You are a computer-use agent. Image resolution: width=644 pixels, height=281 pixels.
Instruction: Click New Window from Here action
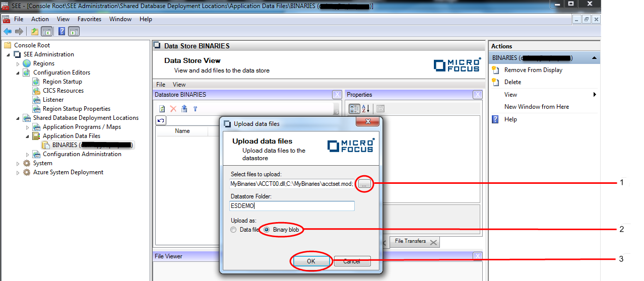tap(537, 107)
